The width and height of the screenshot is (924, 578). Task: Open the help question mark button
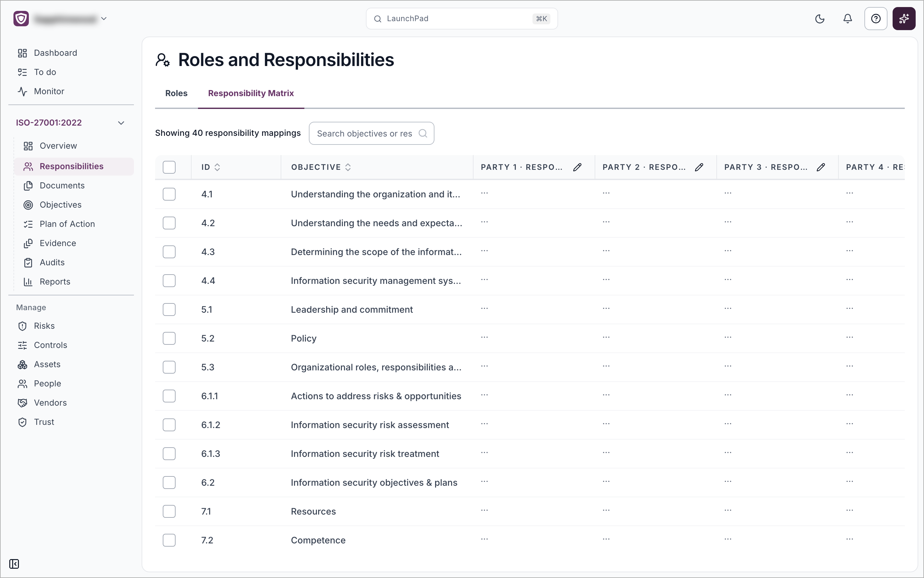[x=875, y=19]
